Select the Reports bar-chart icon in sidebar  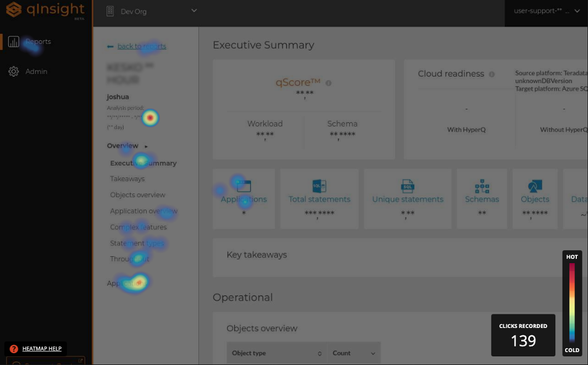pyautogui.click(x=14, y=41)
